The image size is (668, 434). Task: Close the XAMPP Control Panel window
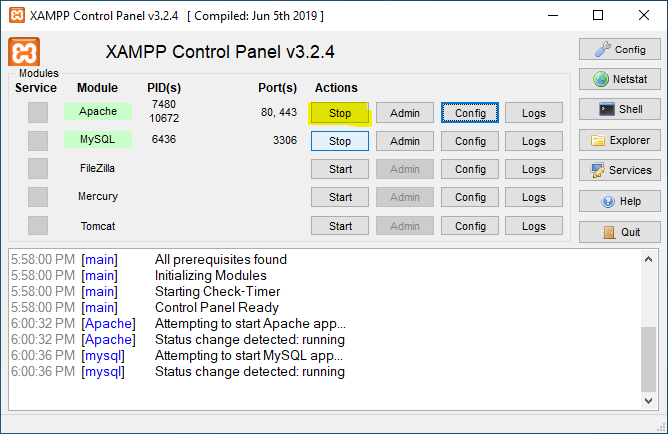pyautogui.click(x=644, y=15)
